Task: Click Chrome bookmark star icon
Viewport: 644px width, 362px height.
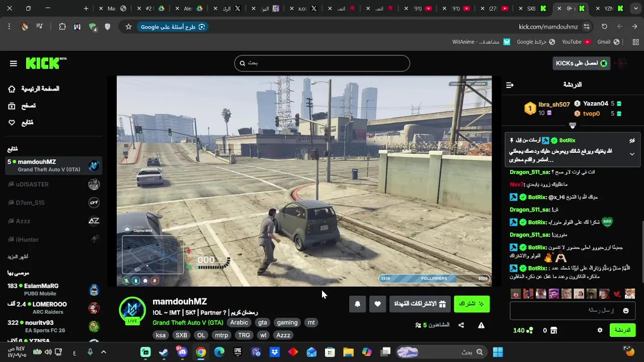Action: pyautogui.click(x=128, y=27)
